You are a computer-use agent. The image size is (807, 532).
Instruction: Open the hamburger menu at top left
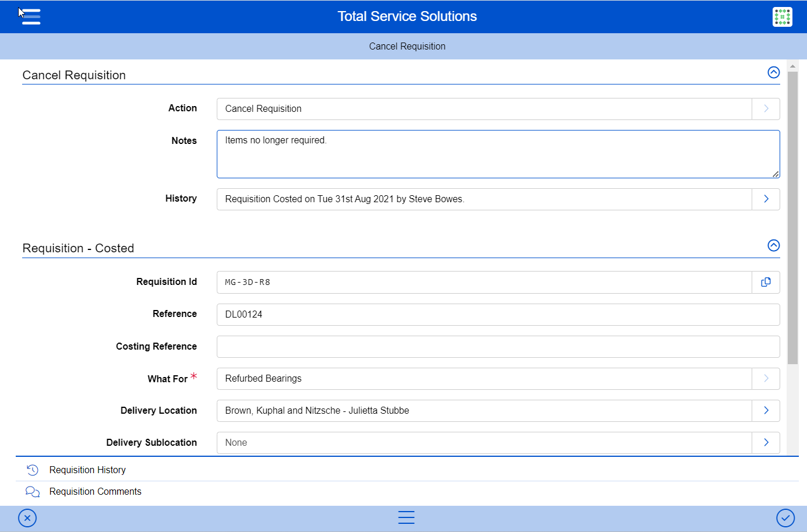coord(31,16)
